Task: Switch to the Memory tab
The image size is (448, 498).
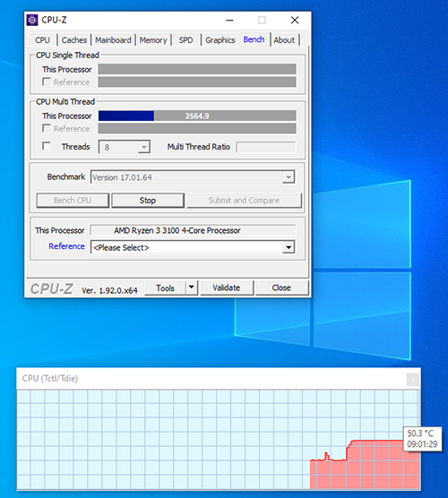Action: click(x=153, y=40)
